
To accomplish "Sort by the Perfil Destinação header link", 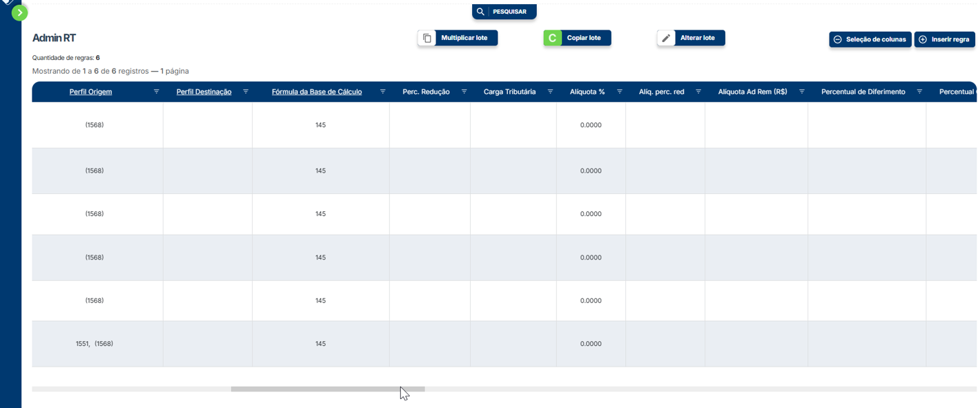I will pyautogui.click(x=204, y=92).
